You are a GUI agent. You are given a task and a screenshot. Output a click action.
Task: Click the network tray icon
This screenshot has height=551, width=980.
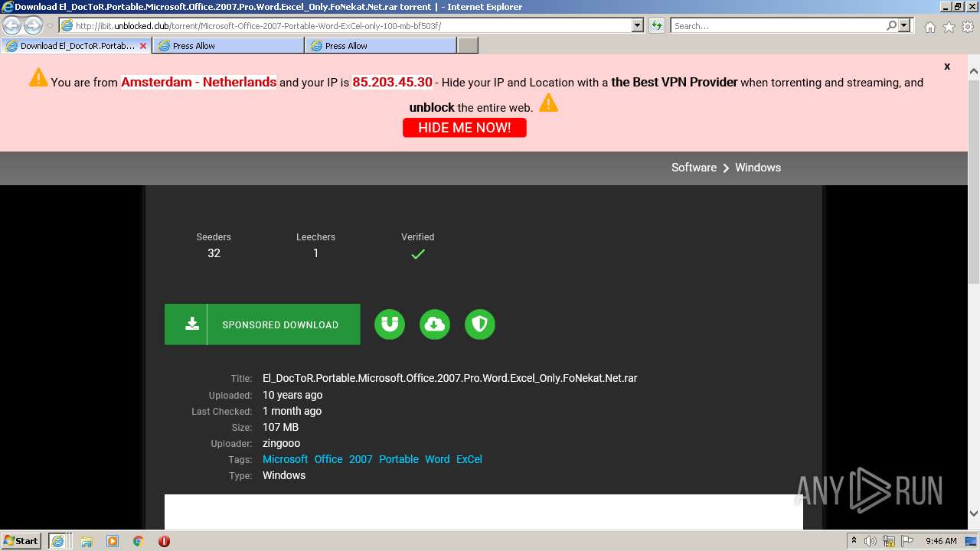(889, 541)
